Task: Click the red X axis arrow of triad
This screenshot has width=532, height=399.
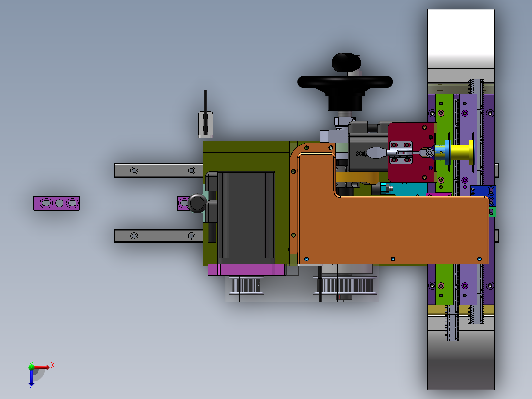Action: [x=42, y=367]
